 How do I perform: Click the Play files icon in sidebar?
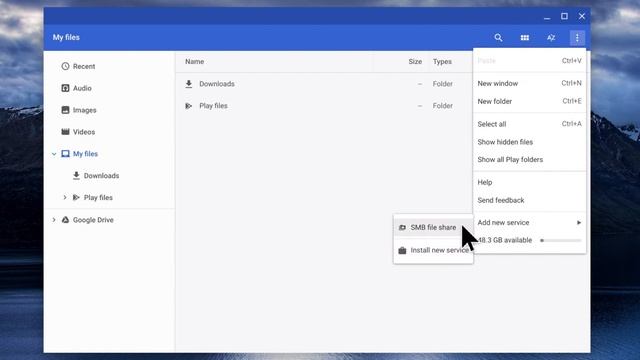click(76, 198)
